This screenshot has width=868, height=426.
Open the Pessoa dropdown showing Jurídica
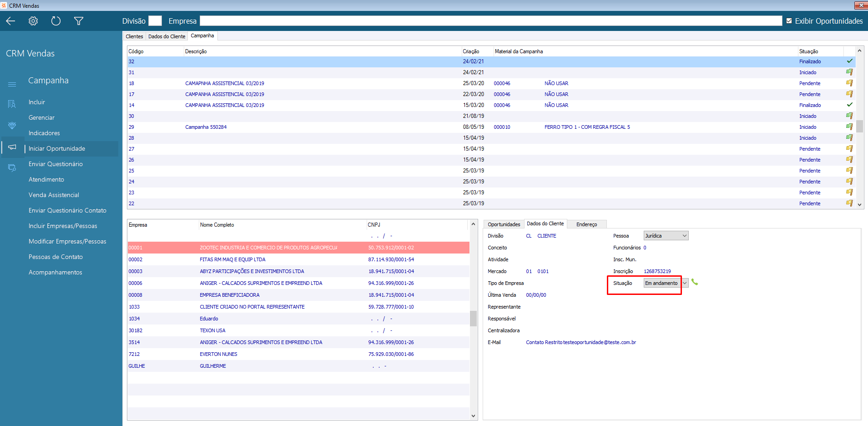click(666, 236)
